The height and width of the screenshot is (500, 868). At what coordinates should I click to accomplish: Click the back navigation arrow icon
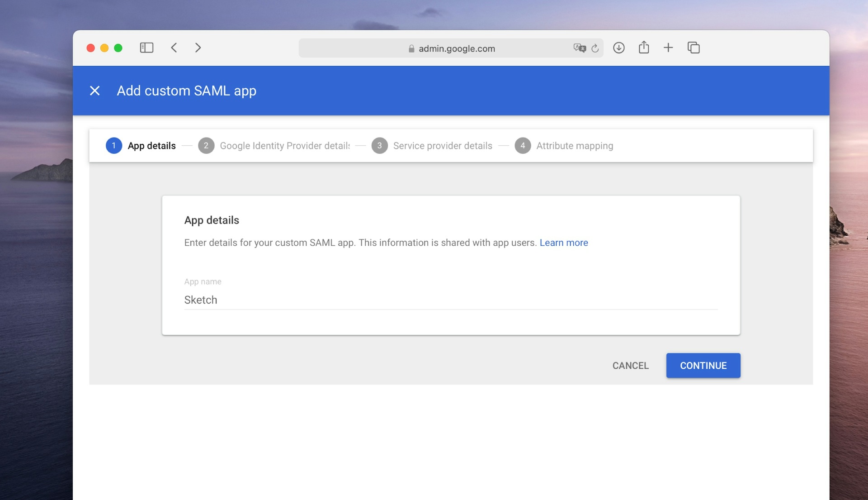tap(173, 47)
